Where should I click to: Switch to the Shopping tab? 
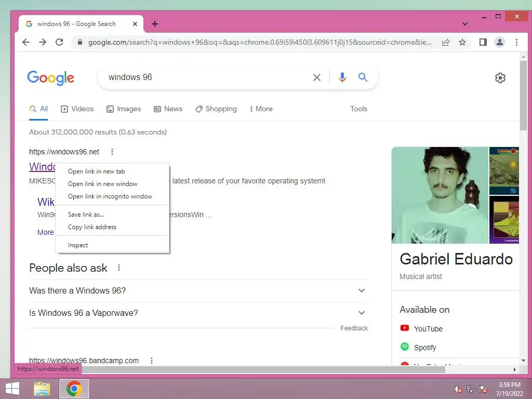(216, 109)
